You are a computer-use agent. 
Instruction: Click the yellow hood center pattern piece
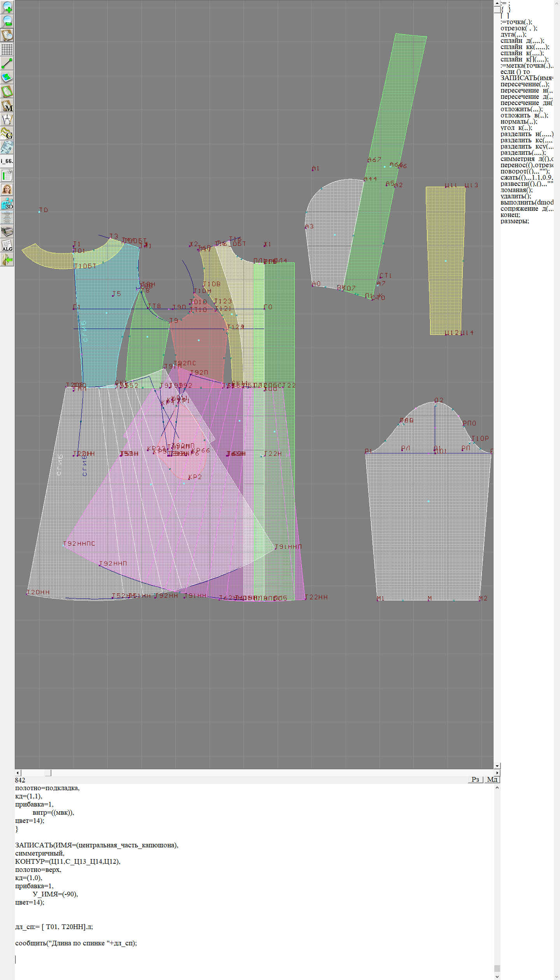(445, 261)
